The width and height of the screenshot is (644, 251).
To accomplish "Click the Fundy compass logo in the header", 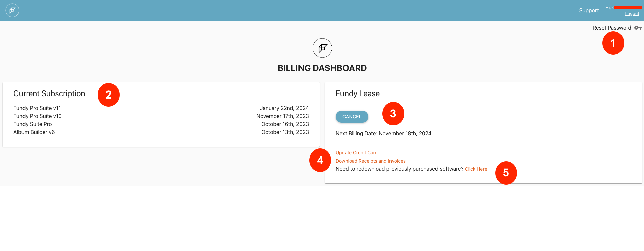I will tap(12, 10).
